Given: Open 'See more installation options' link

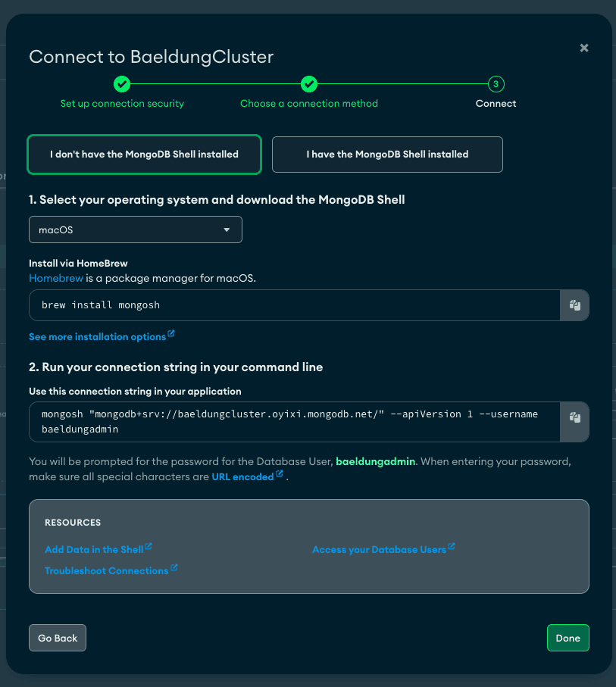Looking at the screenshot, I should point(97,336).
